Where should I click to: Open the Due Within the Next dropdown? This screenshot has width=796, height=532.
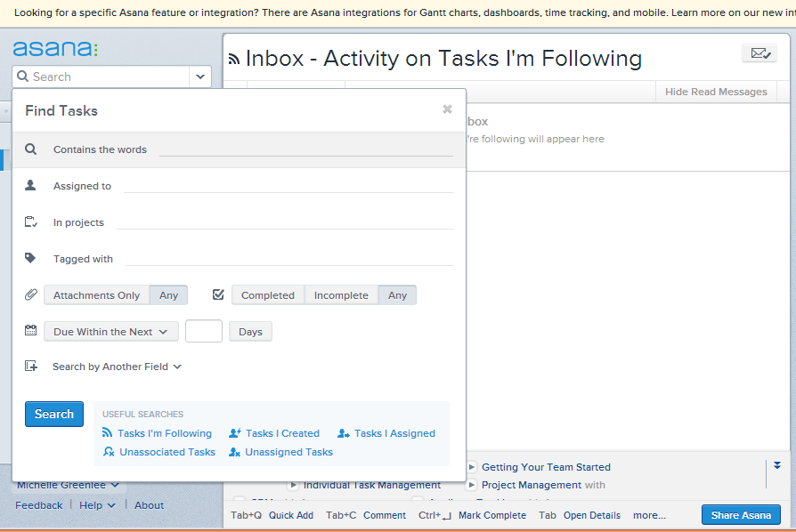pyautogui.click(x=111, y=332)
